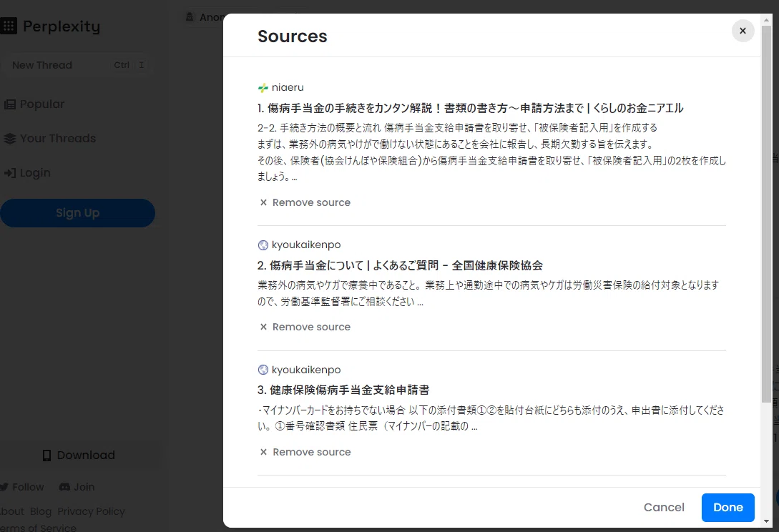Image resolution: width=779 pixels, height=532 pixels.
Task: Remove source 3 健康保険傷病手当金支給申請書
Action: click(x=305, y=452)
